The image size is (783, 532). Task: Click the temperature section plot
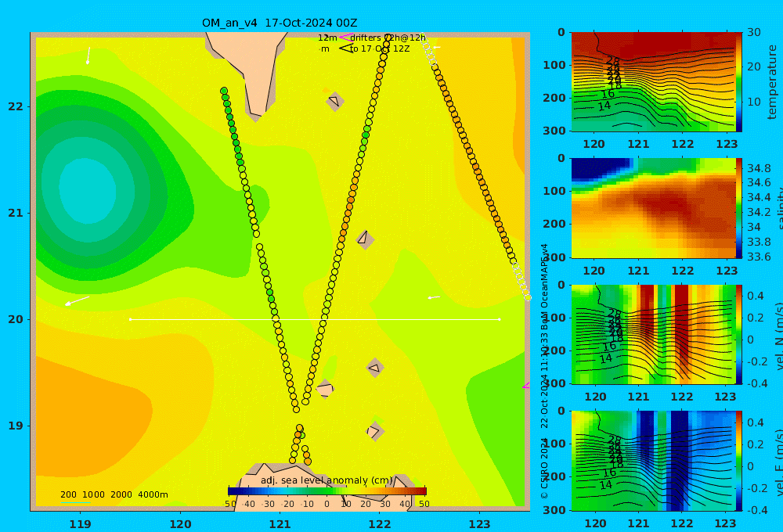tap(654, 82)
